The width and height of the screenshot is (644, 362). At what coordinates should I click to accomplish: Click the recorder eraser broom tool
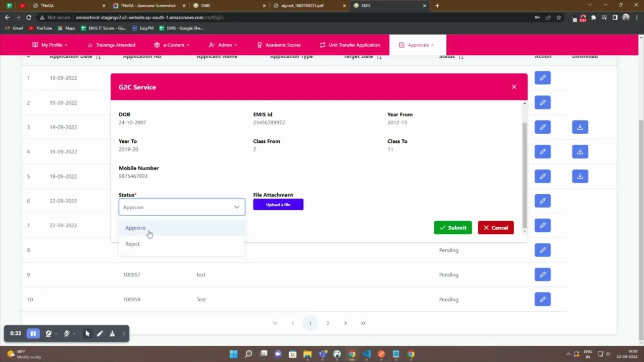112,333
